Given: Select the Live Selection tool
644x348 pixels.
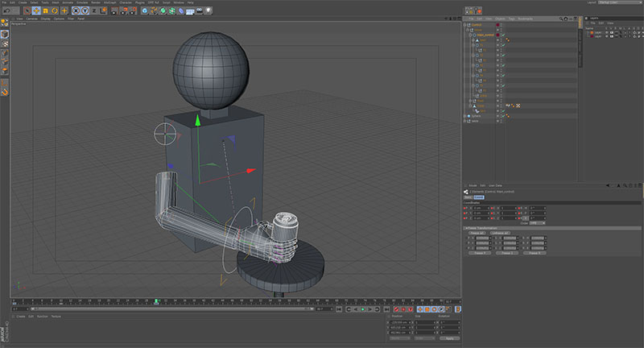Looking at the screenshot, I should coord(27,10).
